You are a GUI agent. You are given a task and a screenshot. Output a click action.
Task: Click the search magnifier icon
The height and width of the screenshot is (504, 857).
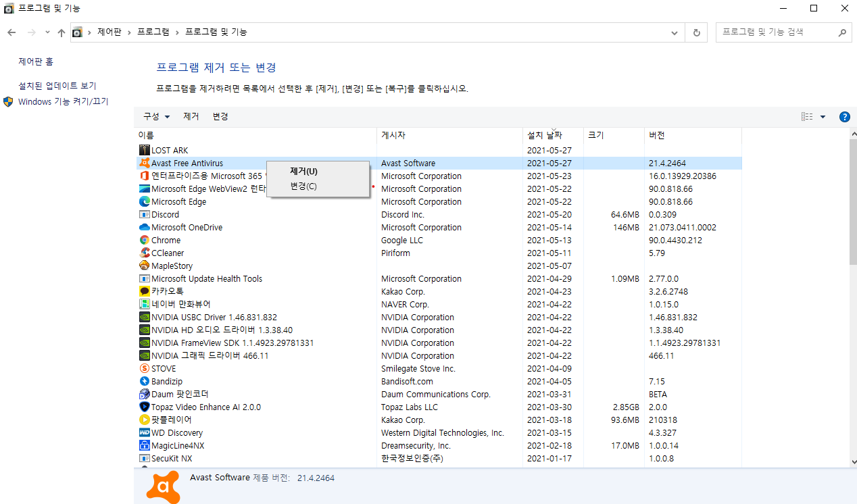842,32
